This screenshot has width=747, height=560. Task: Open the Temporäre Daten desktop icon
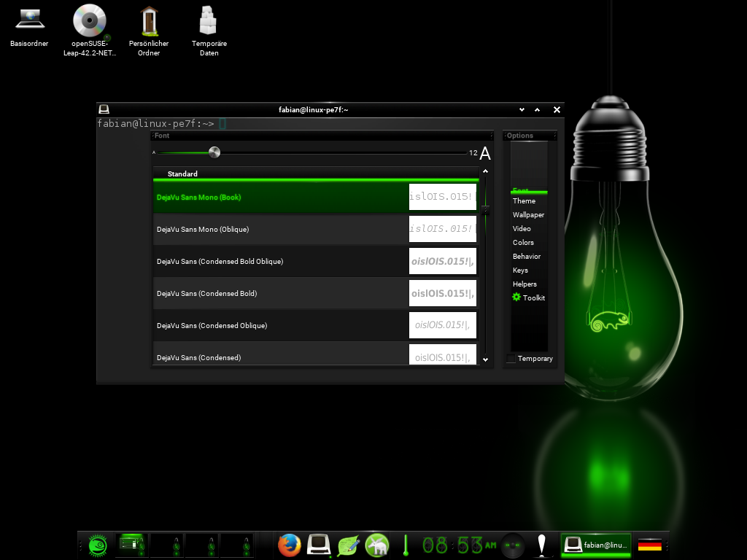click(209, 21)
